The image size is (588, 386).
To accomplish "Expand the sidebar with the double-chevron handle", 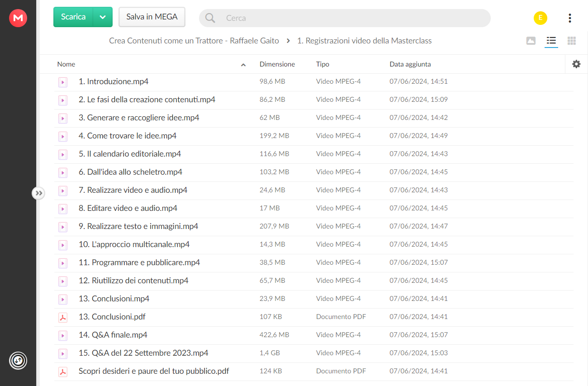I will click(x=38, y=193).
